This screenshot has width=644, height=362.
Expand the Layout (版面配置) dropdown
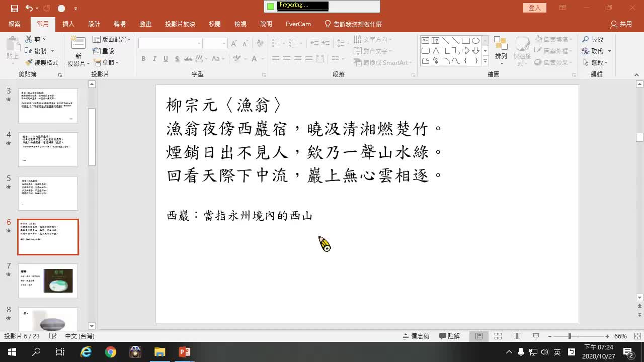click(112, 39)
